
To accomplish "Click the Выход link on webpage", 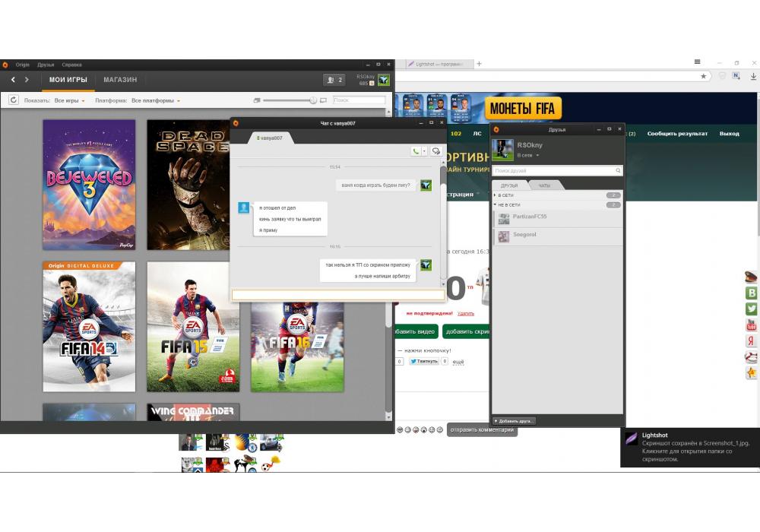I will pos(729,133).
